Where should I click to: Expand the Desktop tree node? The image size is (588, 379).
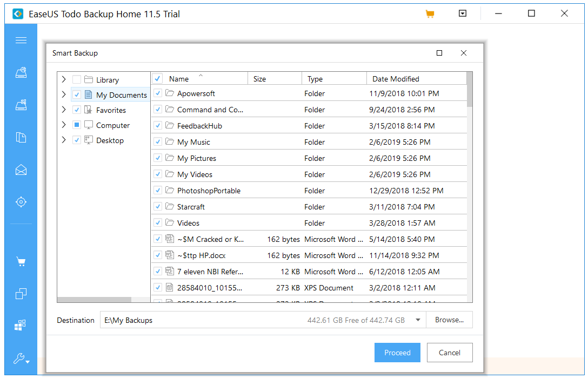click(64, 140)
